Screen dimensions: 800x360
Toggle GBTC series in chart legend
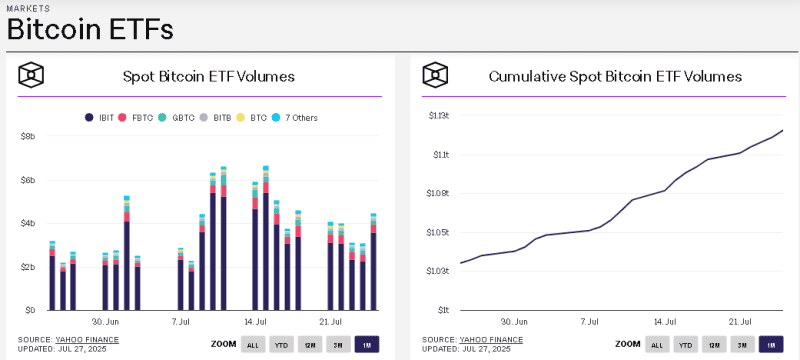coord(177,118)
